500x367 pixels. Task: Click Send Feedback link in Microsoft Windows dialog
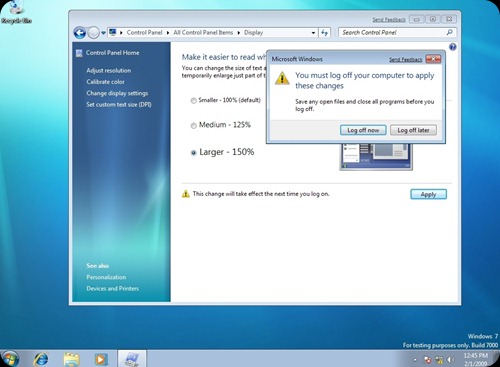405,59
